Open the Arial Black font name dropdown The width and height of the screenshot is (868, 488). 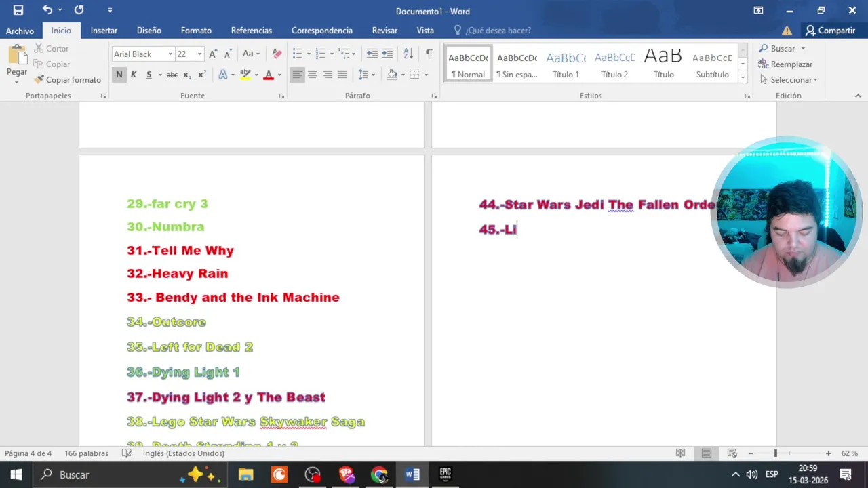pos(170,54)
